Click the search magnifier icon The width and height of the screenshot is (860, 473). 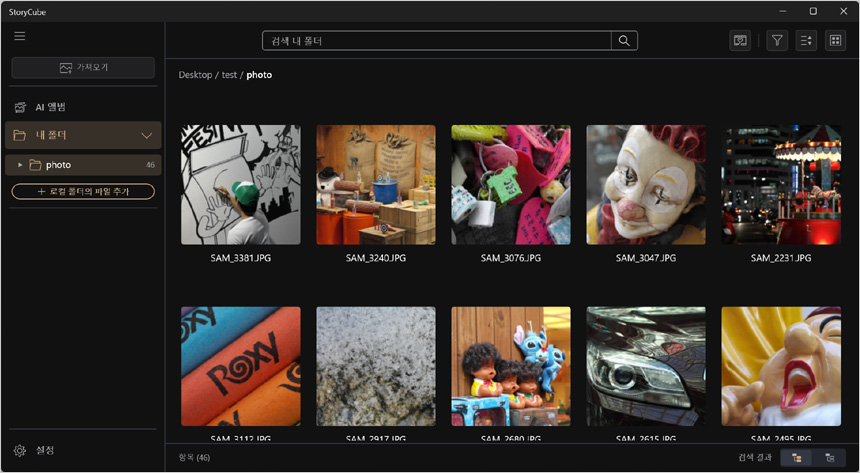click(624, 41)
